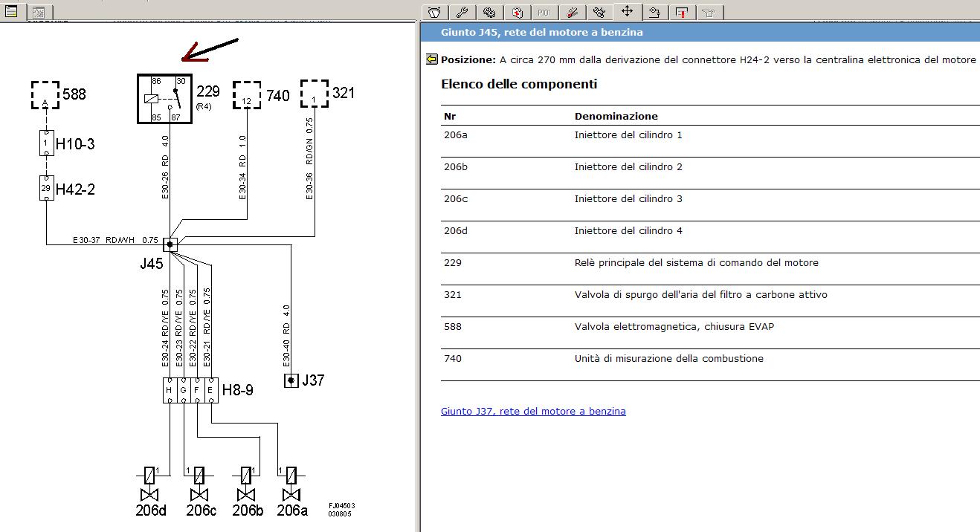Open the wiring diagram icon tab
Image resolution: width=980 pixels, height=532 pixels.
click(654, 12)
